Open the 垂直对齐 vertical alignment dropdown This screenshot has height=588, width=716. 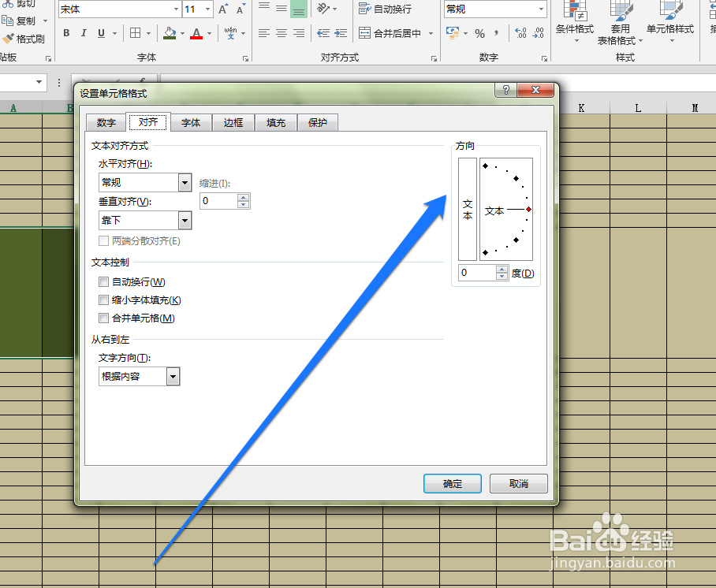(184, 220)
